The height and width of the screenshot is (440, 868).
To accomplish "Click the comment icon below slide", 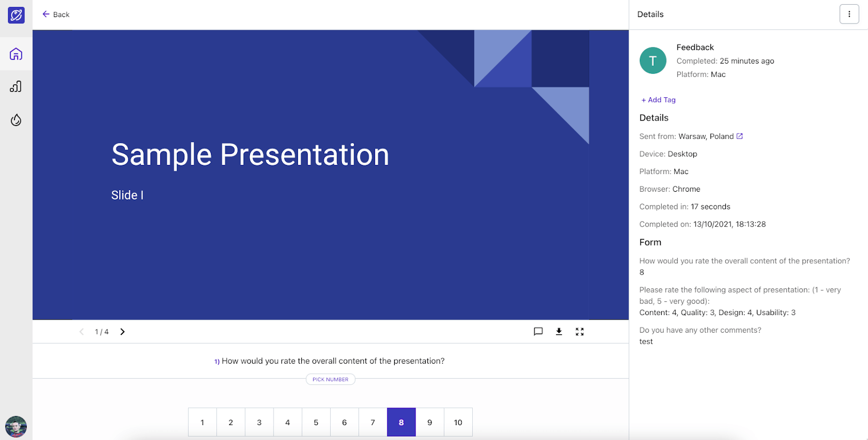I will coord(538,332).
